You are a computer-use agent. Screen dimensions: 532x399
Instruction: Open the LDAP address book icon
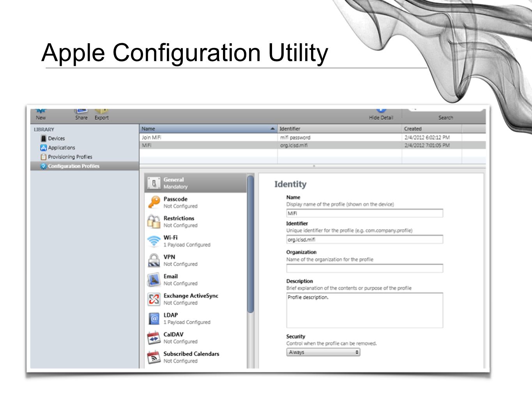coord(154,318)
